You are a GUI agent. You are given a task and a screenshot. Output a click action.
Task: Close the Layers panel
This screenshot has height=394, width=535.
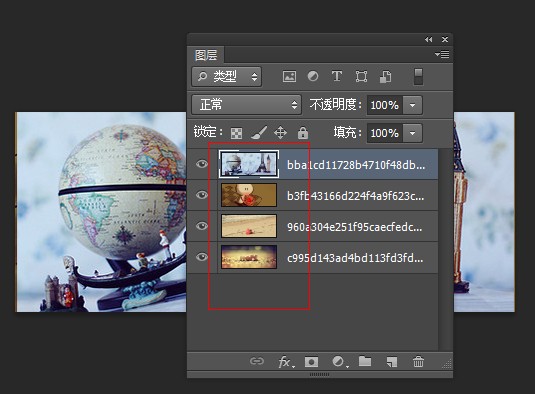pyautogui.click(x=445, y=40)
